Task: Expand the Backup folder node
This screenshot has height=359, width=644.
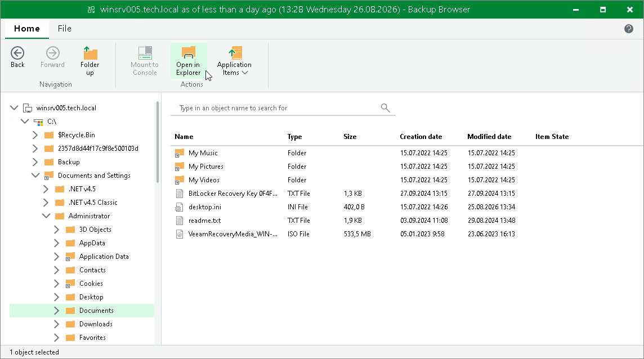Action: [x=35, y=162]
